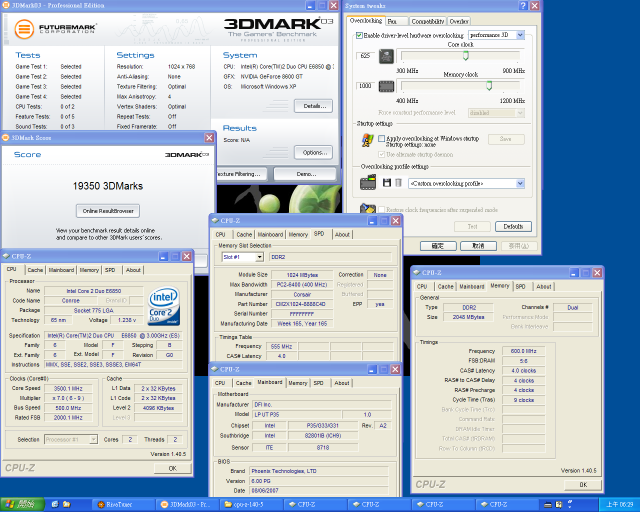Click the Core Speed value 3500.1 MHz
Image resolution: width=640 pixels, height=512 pixels.
tap(68, 389)
